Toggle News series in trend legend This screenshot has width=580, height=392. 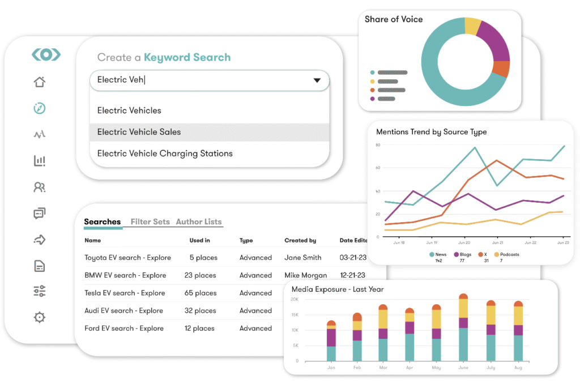tap(438, 254)
